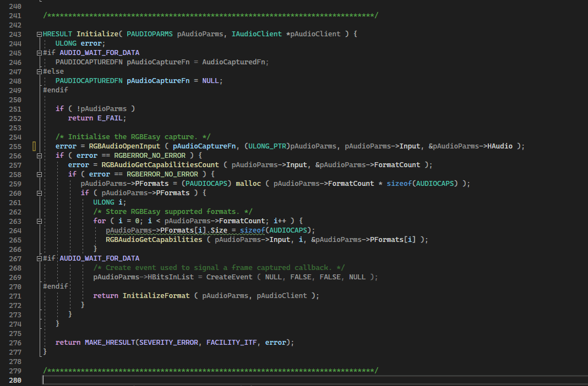
Task: Click the Initialize function name on line 243
Action: coord(97,34)
